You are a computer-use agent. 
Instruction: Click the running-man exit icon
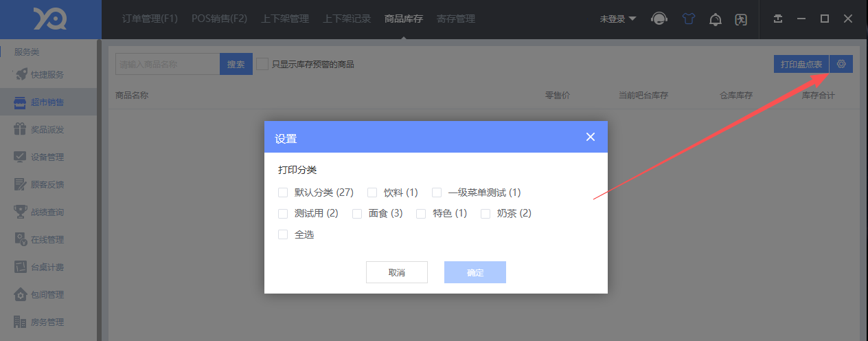tap(741, 19)
